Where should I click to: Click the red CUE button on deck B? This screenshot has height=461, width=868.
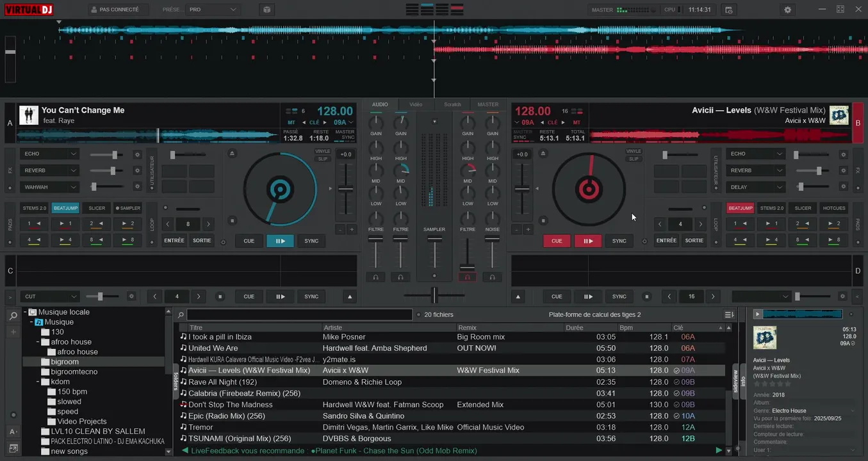tap(557, 241)
